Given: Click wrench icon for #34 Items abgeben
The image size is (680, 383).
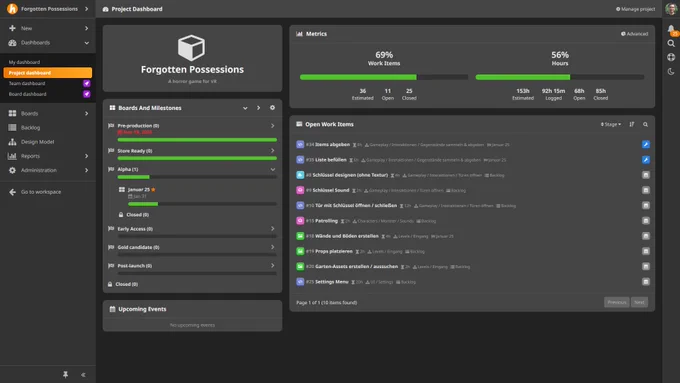Looking at the screenshot, I should coord(646,144).
